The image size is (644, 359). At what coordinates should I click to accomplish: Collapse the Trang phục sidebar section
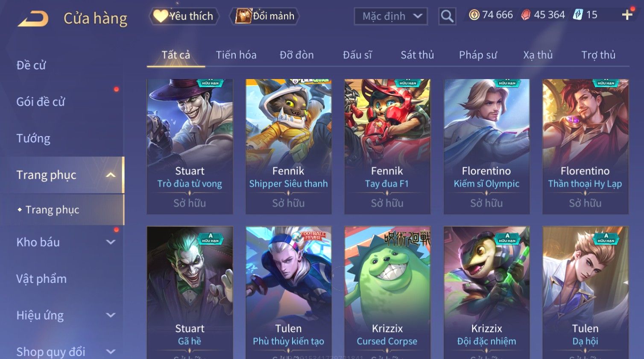[111, 175]
